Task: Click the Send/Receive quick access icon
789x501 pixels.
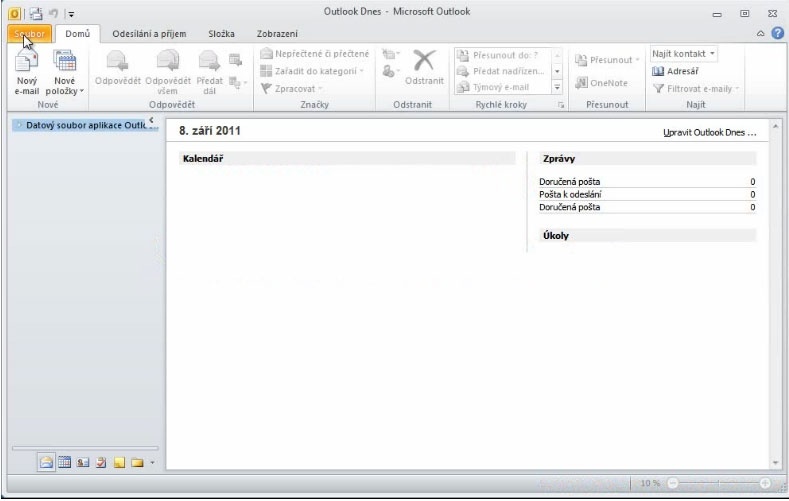Action: pyautogui.click(x=36, y=14)
